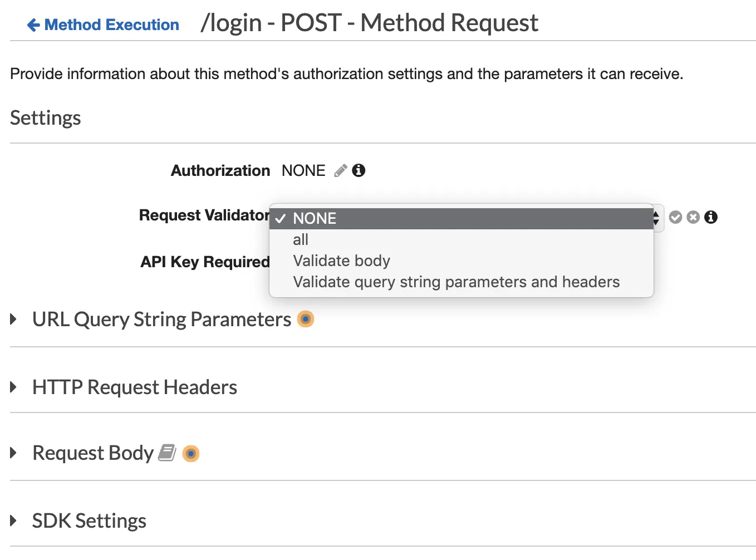Expand the Request Body section

coord(14,453)
